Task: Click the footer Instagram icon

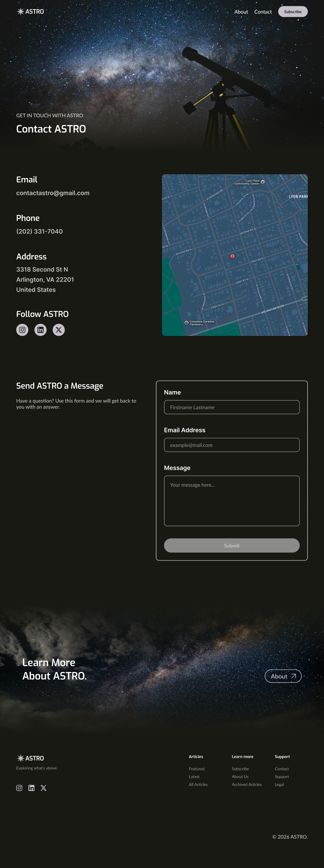Action: (x=19, y=788)
